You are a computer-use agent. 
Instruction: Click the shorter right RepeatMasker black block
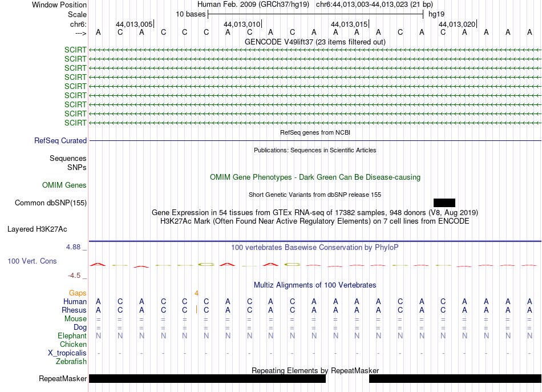455,378
